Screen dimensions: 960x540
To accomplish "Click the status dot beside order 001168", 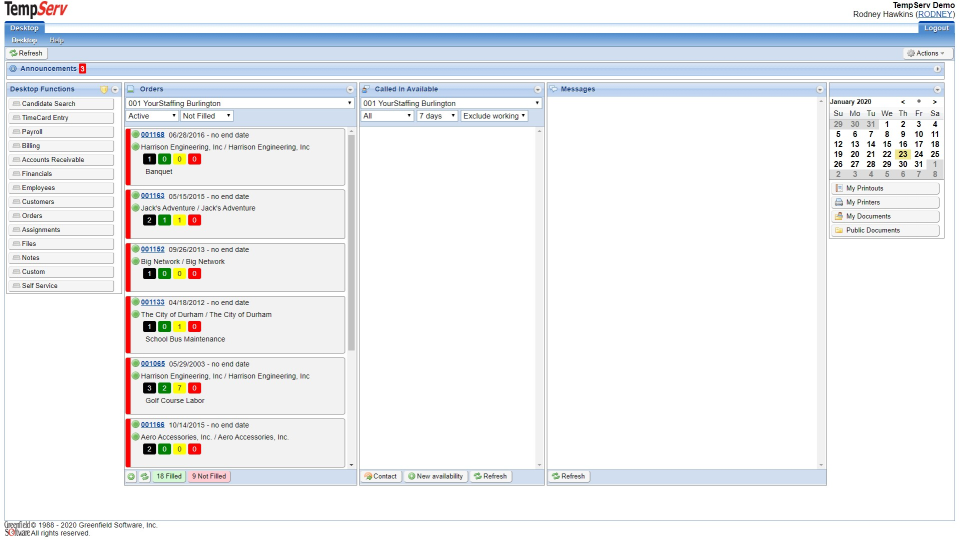I will (x=136, y=135).
